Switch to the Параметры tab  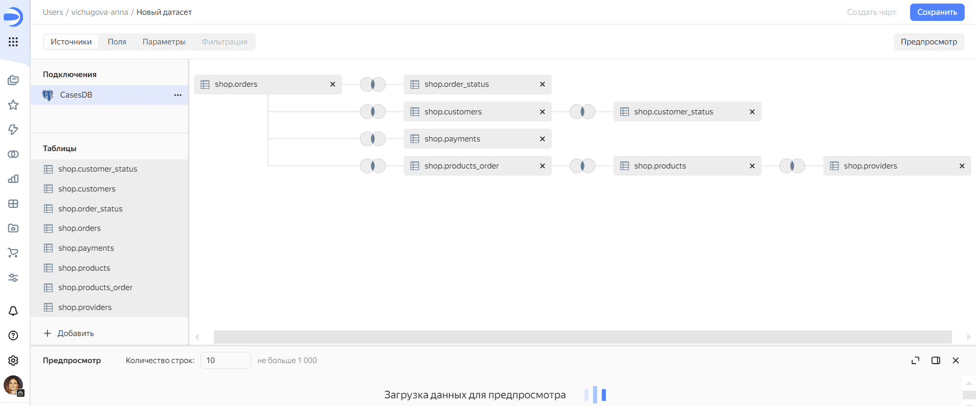click(x=164, y=42)
